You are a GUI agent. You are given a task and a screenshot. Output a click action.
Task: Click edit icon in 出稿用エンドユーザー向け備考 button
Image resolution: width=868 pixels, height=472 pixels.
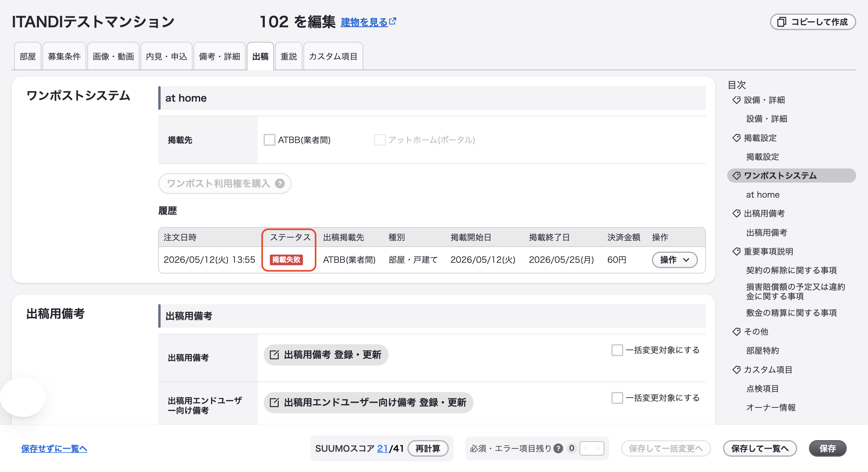274,403
